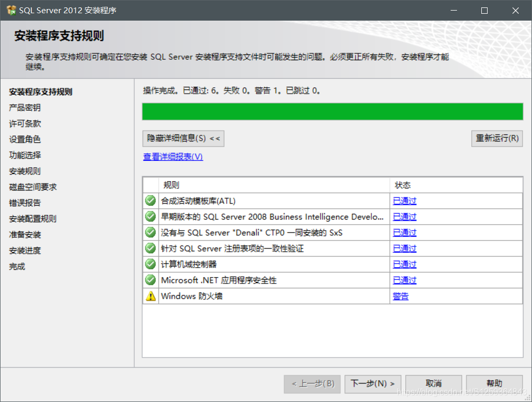Collapse details with 隐藏详细信息(S) button
The width and height of the screenshot is (532, 402).
(183, 138)
